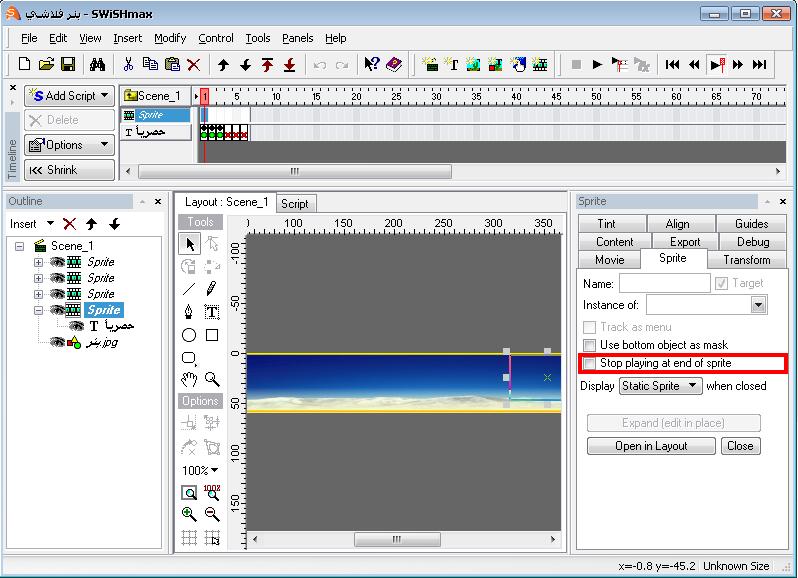Click the Open in Layout button

649,446
